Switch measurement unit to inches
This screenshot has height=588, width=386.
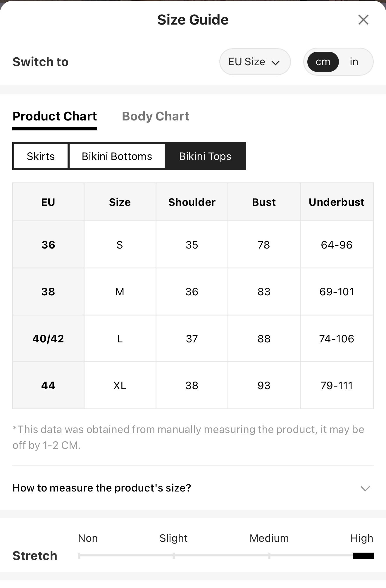coord(354,62)
